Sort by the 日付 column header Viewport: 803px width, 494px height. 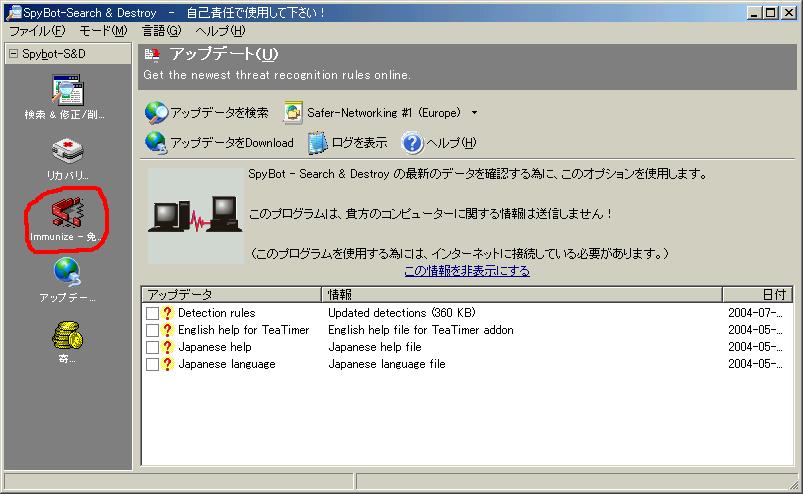(x=757, y=294)
